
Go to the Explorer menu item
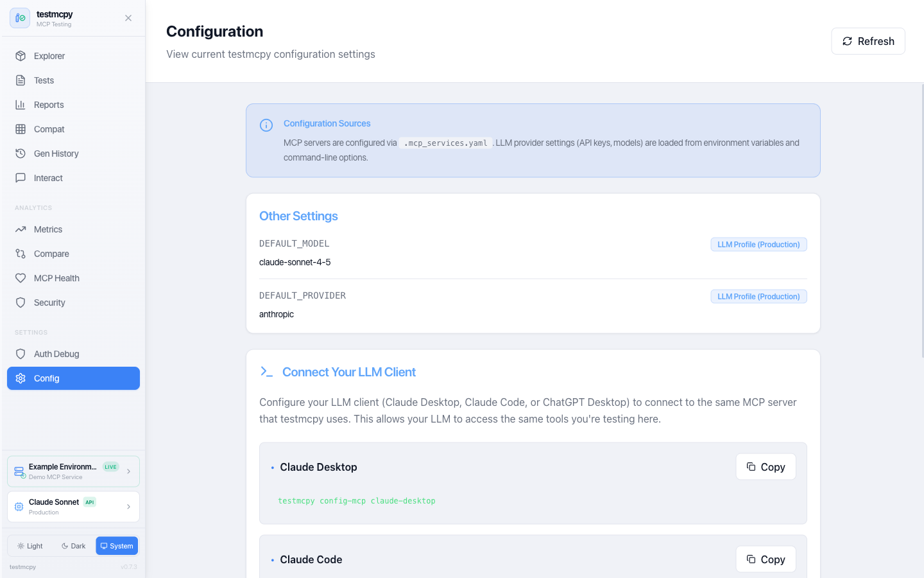coord(73,56)
